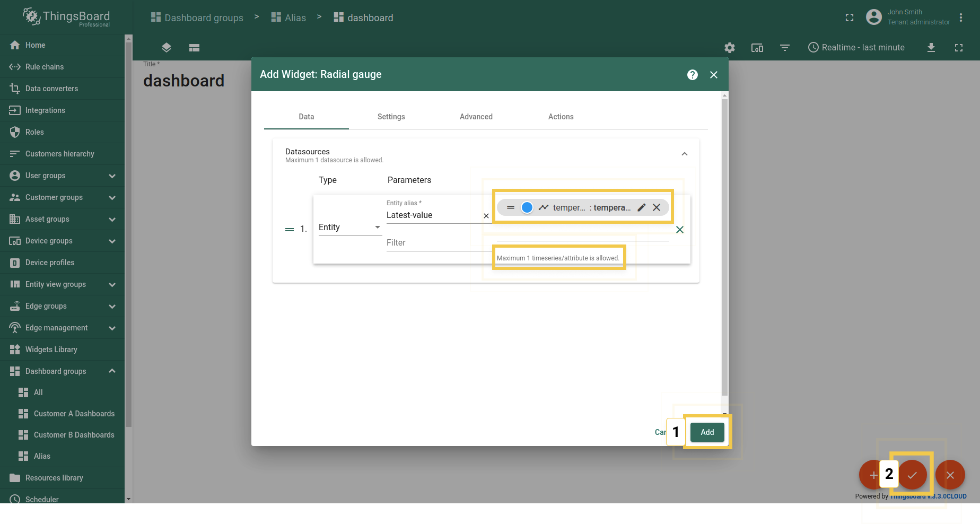Apply changes with the orange checkmark button
The width and height of the screenshot is (980, 524).
[x=912, y=475]
